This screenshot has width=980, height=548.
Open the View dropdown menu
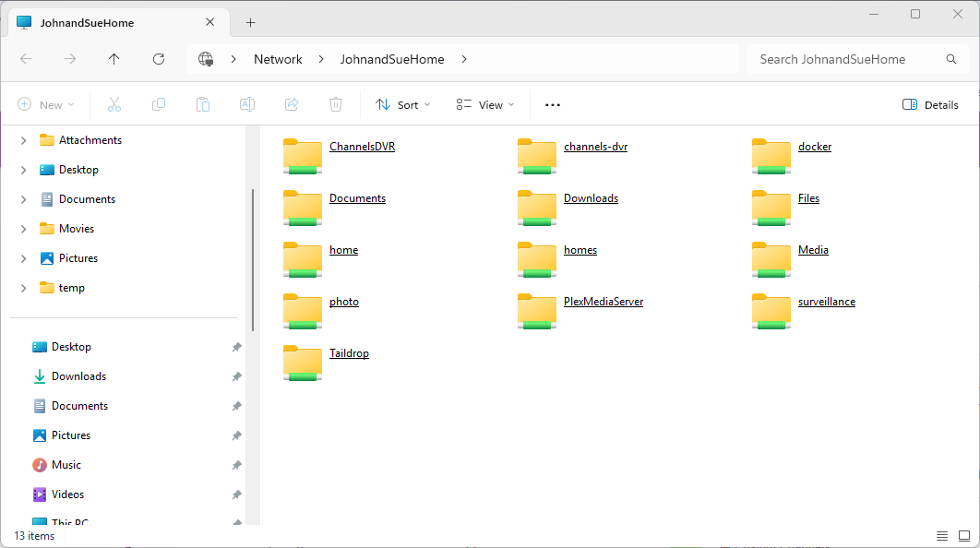pyautogui.click(x=485, y=104)
